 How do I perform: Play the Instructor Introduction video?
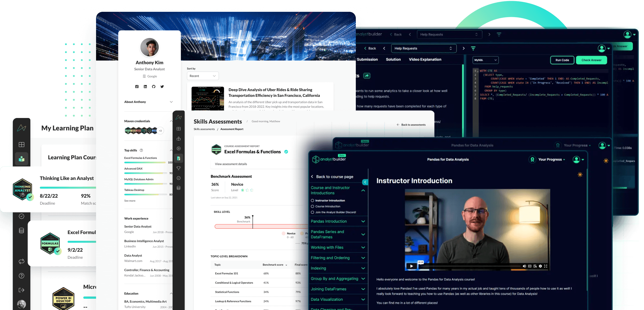click(411, 266)
